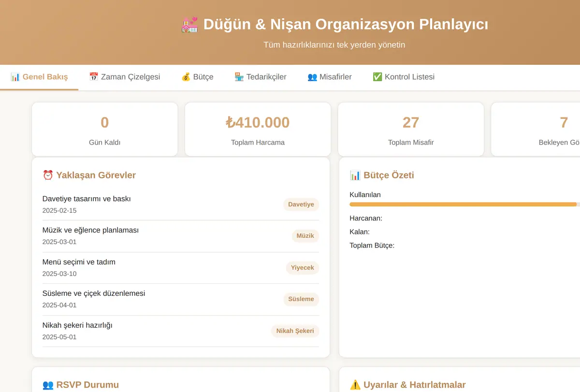Click the Davetiye category tag
This screenshot has height=392, width=580.
click(x=301, y=204)
